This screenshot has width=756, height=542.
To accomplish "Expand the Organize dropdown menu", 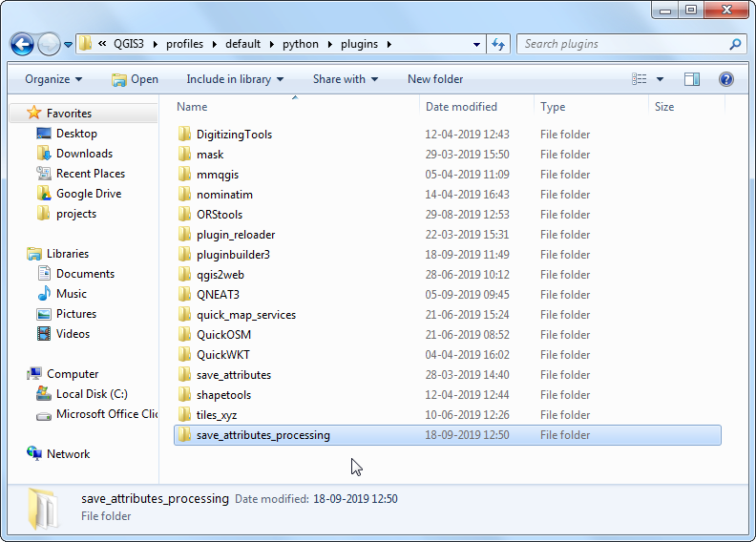I will coord(53,79).
